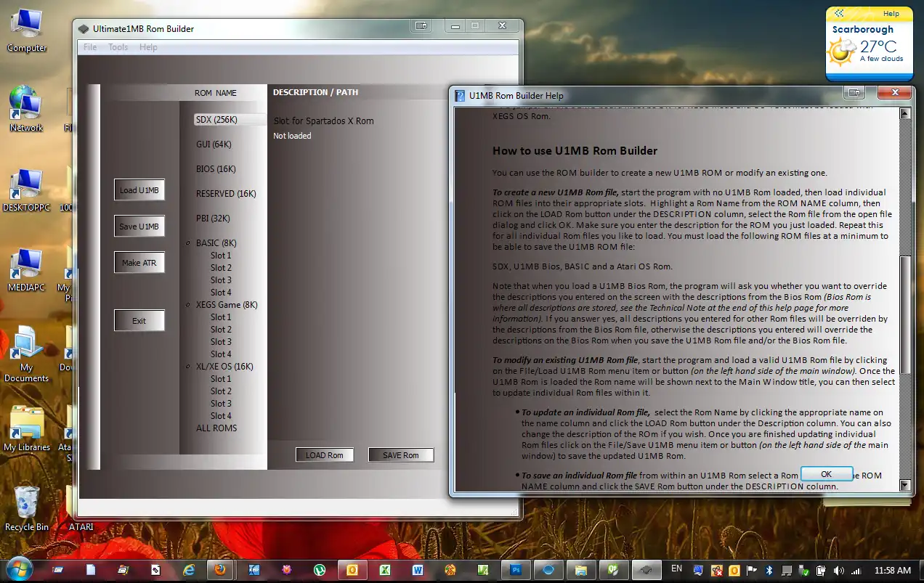Open the File menu

(x=90, y=47)
